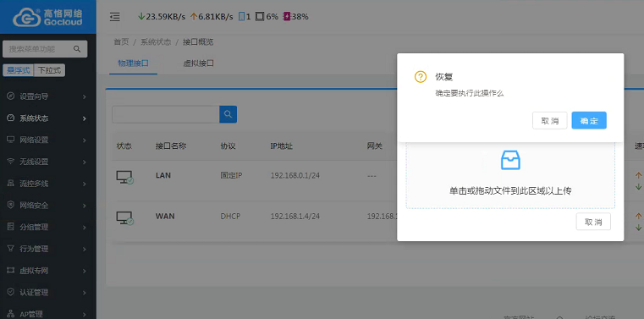
Task: Click the LAN interface status monitor icon
Action: point(124,177)
